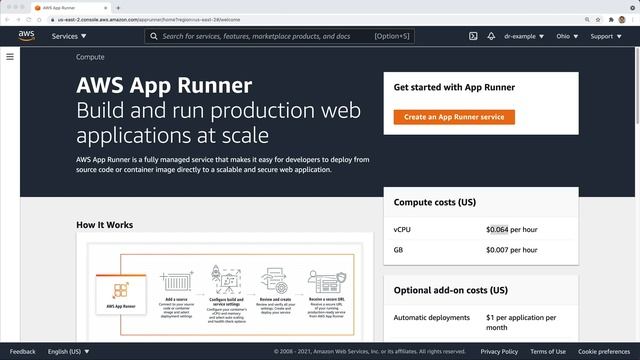Open the Privacy Policy link
This screenshot has height=360, width=640.
pyautogui.click(x=499, y=351)
